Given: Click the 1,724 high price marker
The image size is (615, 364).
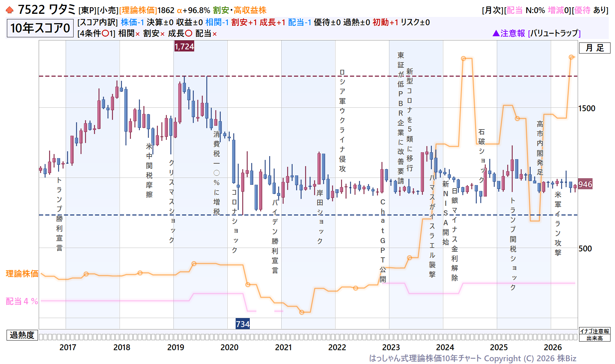Looking at the screenshot, I should tap(184, 46).
